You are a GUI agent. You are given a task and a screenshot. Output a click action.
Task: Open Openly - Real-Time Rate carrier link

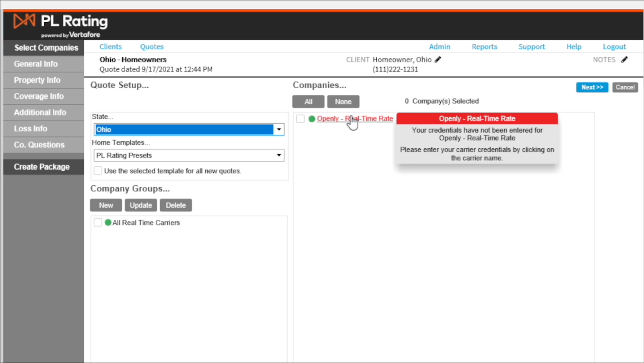[x=355, y=118]
